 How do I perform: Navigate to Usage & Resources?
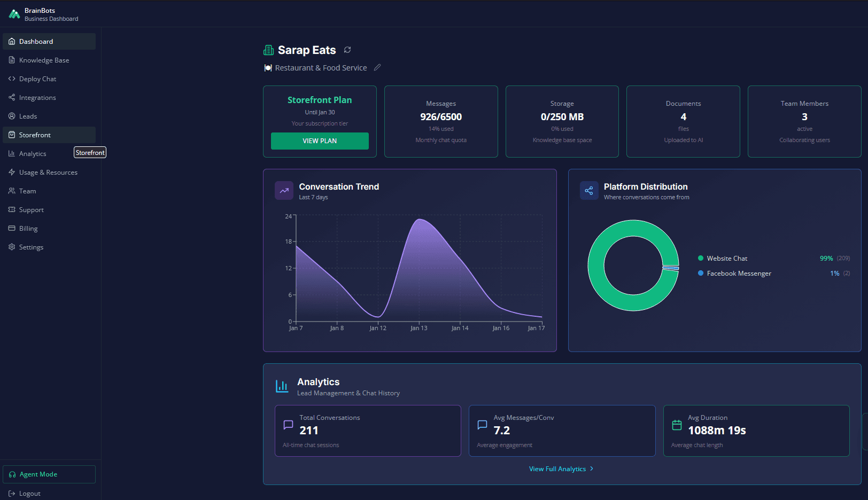pos(48,172)
